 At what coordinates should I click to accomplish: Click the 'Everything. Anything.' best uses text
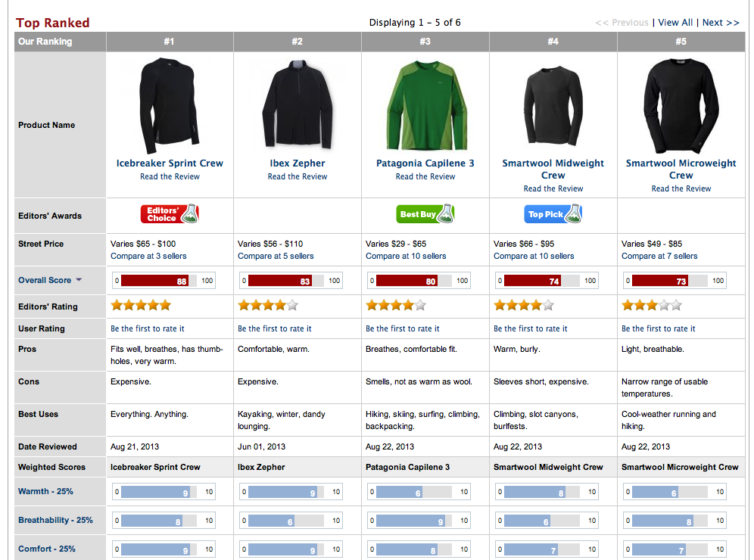150,414
